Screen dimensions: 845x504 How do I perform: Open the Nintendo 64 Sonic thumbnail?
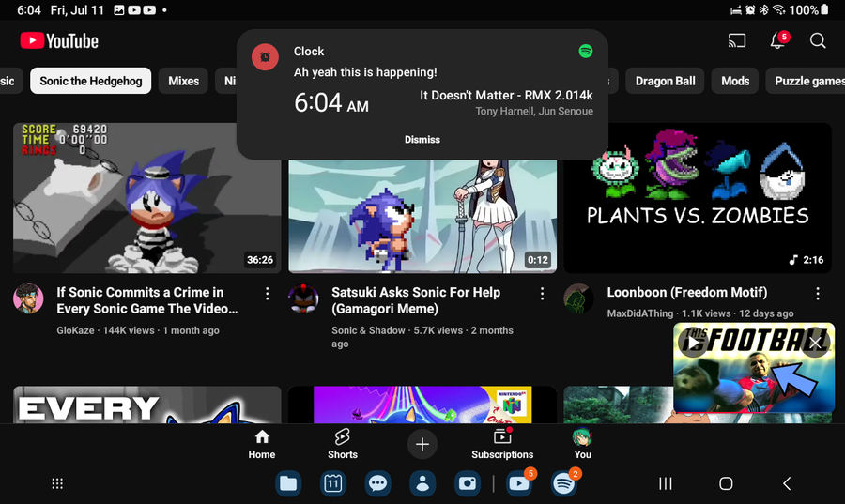(x=422, y=405)
